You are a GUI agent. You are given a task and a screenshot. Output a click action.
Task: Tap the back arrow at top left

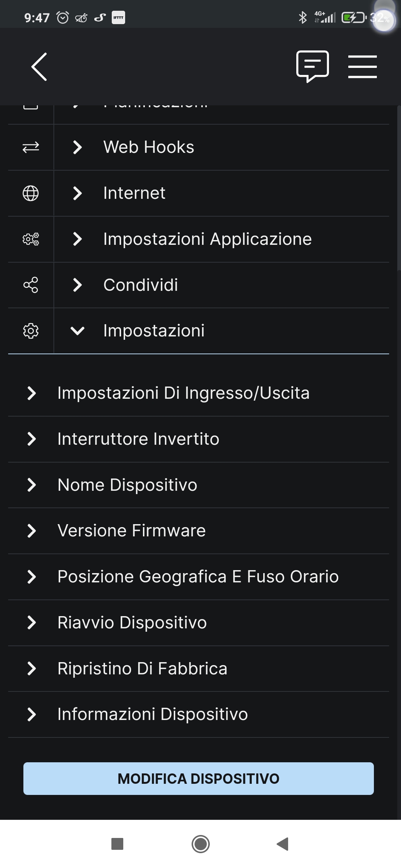(x=38, y=67)
